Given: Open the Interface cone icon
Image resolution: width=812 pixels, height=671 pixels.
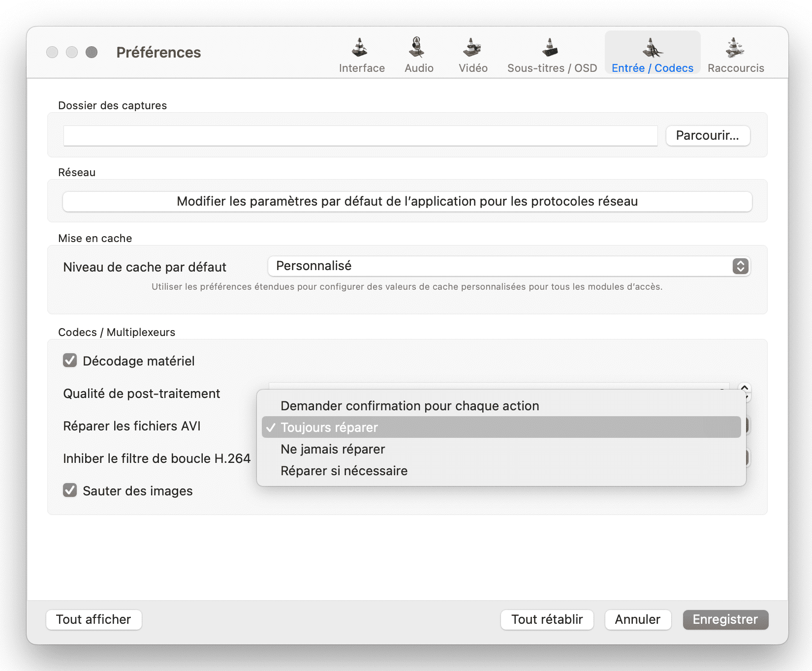Looking at the screenshot, I should pyautogui.click(x=360, y=47).
